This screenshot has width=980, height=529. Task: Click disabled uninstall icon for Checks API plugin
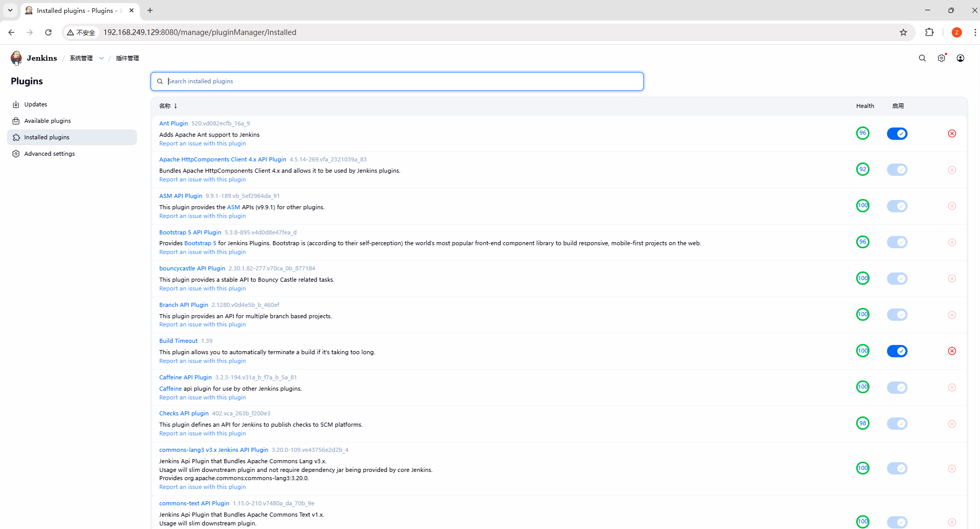click(x=952, y=424)
